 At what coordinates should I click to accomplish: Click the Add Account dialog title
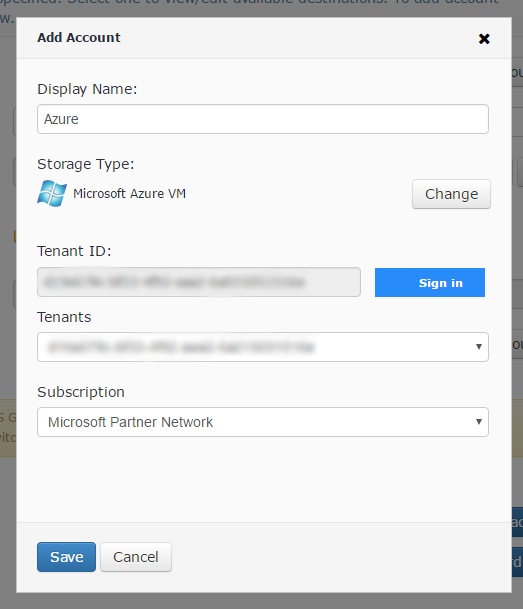tap(79, 38)
